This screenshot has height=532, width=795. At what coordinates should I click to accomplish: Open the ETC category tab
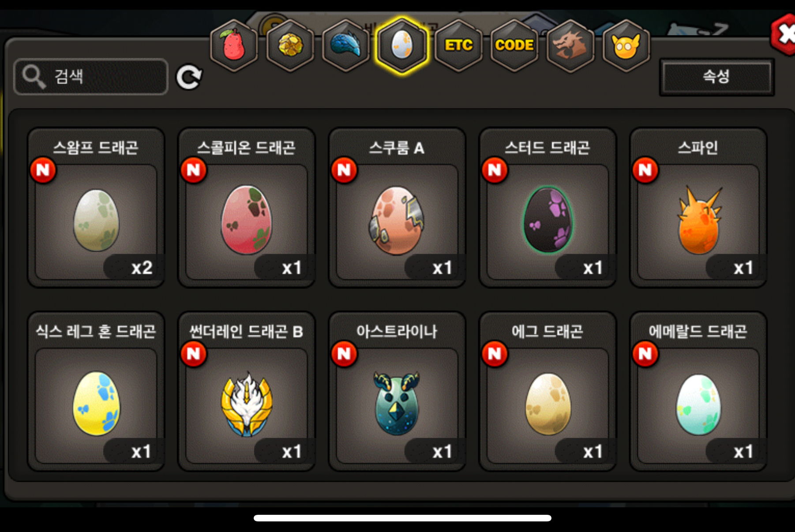pyautogui.click(x=458, y=45)
